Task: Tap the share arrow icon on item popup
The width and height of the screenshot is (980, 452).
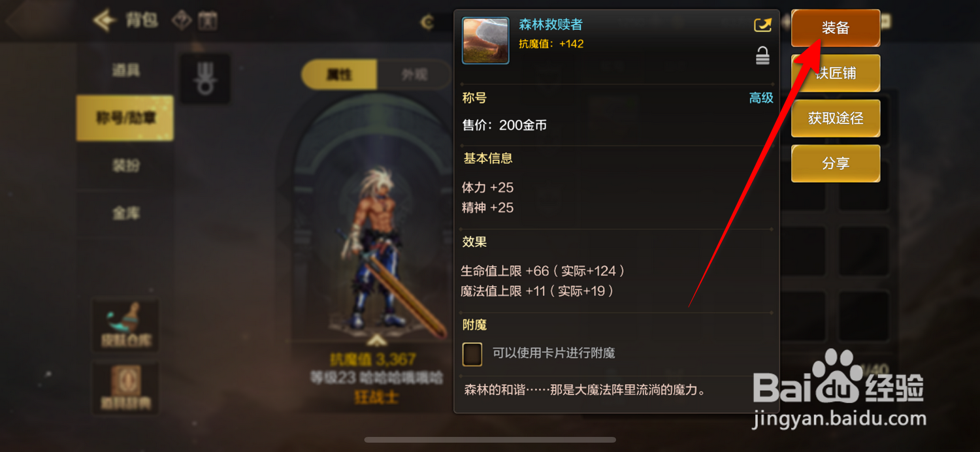Action: [x=762, y=25]
